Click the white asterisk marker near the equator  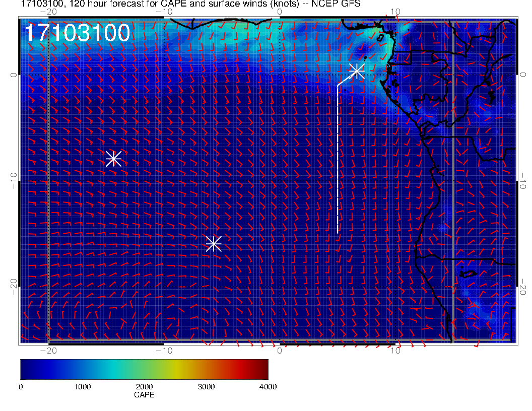pos(357,71)
